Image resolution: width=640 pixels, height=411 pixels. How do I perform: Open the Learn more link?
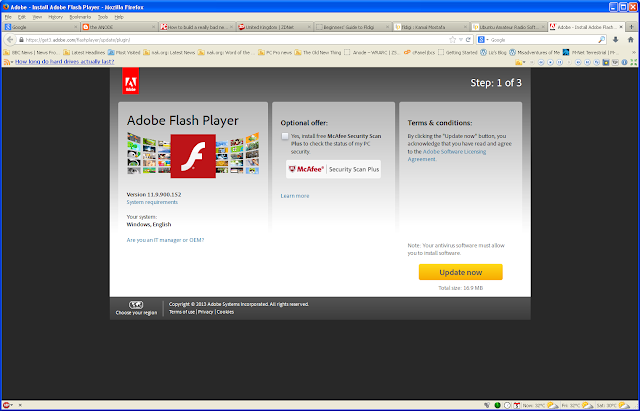tap(295, 196)
